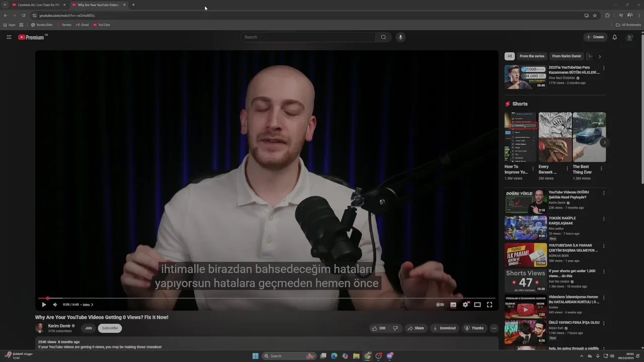Screen dimensions: 644x362
Task: Open a new browser tab with plus
Action: [x=133, y=5]
